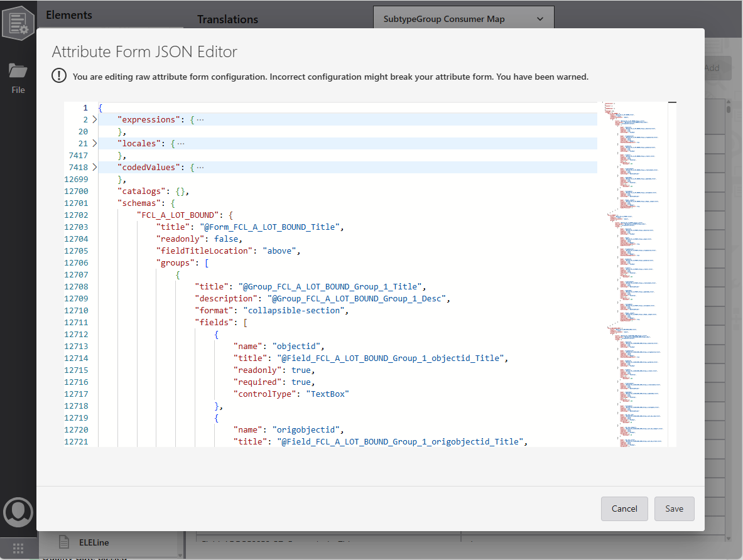The height and width of the screenshot is (560, 743).
Task: Switch to the Translations tab
Action: coord(227,19)
